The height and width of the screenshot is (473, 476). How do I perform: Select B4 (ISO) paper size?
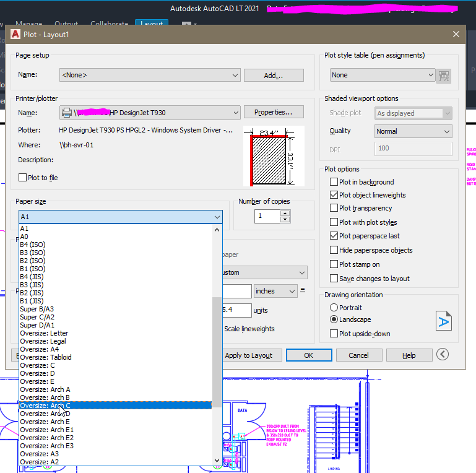point(115,245)
